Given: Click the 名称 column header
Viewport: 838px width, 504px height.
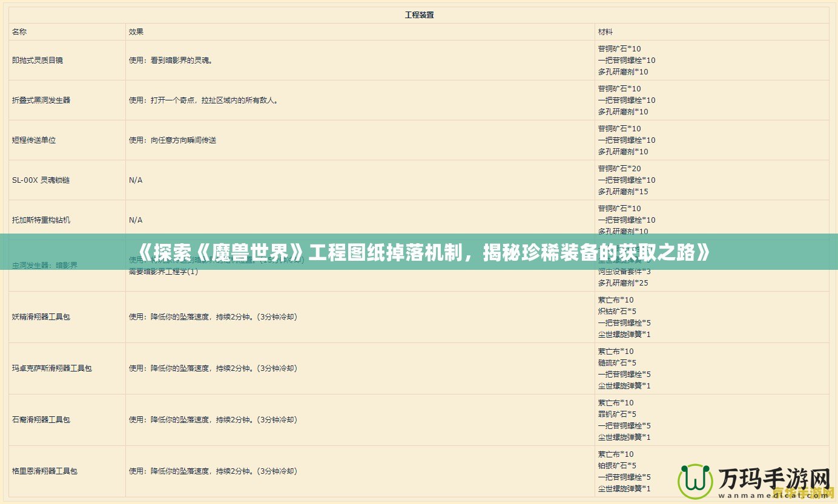Looking at the screenshot, I should click(x=19, y=31).
